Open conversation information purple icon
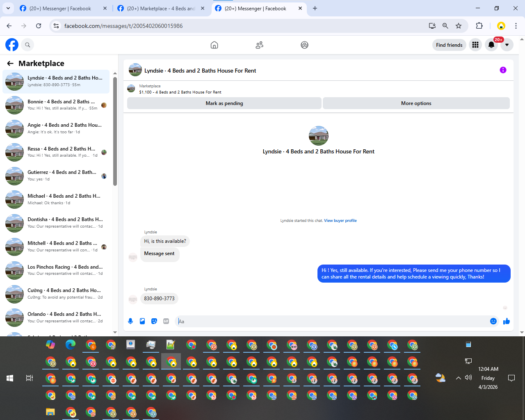 503,70
